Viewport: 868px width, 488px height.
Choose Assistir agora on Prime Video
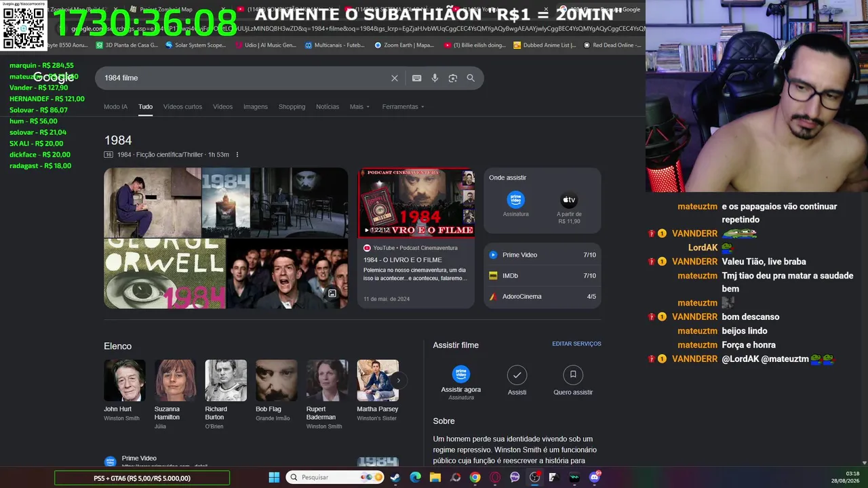click(x=461, y=382)
